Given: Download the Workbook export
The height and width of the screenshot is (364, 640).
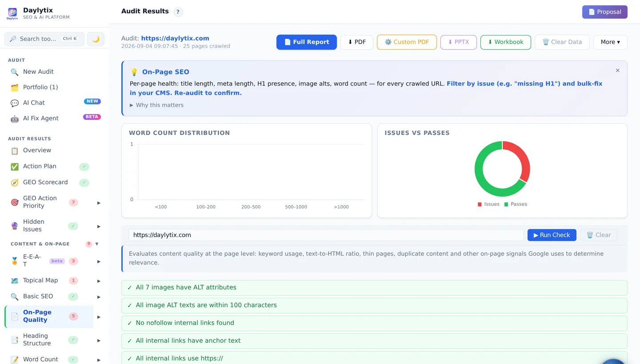Looking at the screenshot, I should tap(506, 42).
